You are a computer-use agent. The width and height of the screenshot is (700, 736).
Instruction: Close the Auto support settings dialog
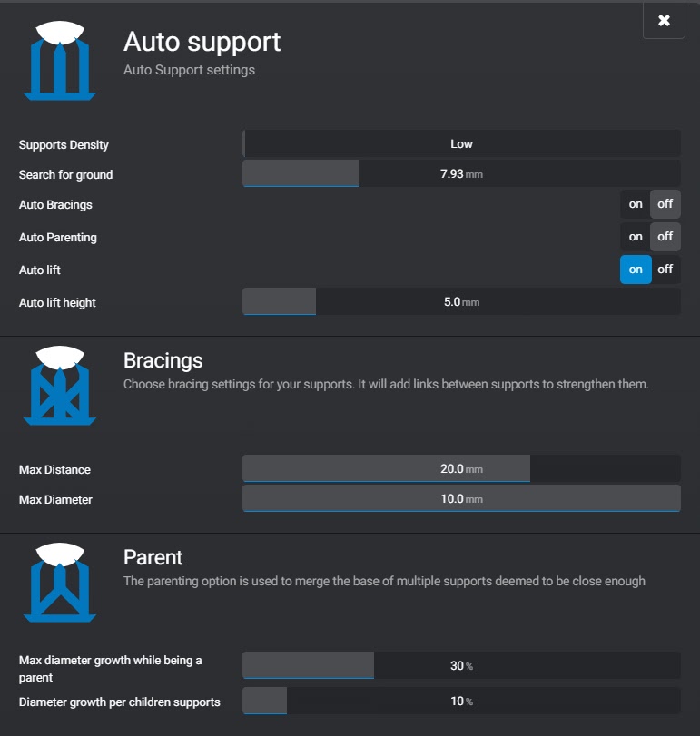point(664,21)
